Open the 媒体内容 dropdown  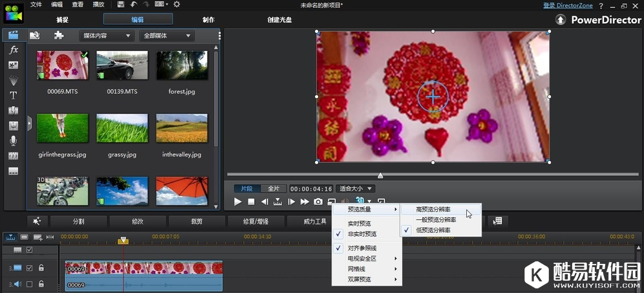point(105,36)
